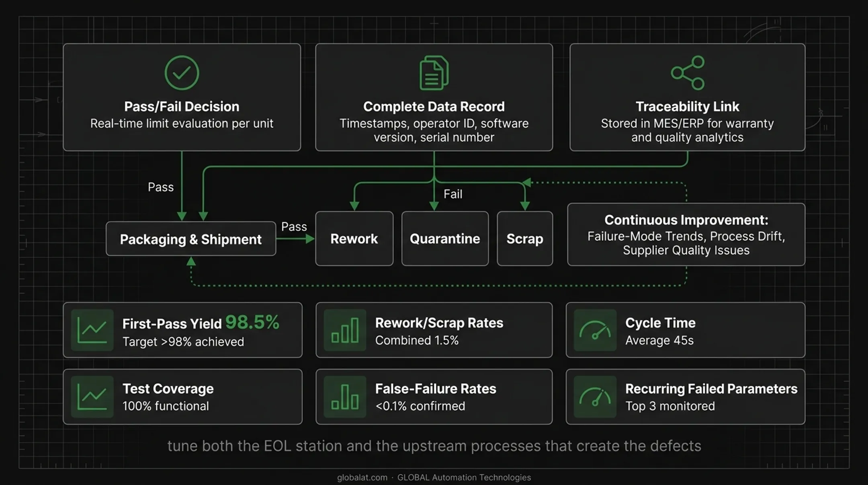Click the line chart icon beside First-Pass Yield
This screenshot has width=868, height=485.
[x=92, y=330]
